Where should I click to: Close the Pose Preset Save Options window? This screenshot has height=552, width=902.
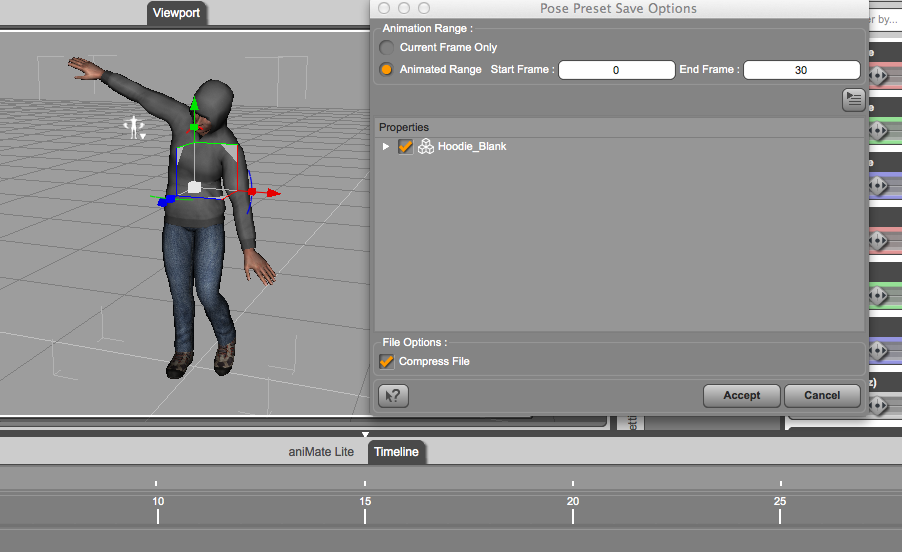pyautogui.click(x=384, y=8)
